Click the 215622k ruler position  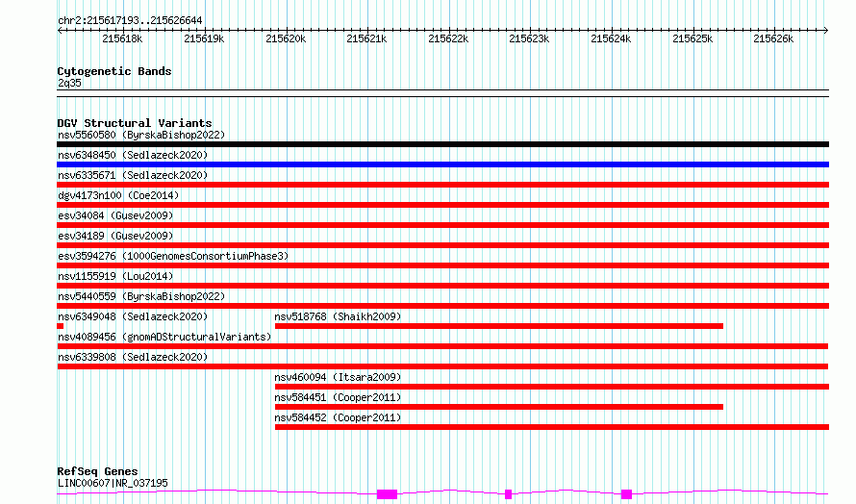coord(448,38)
